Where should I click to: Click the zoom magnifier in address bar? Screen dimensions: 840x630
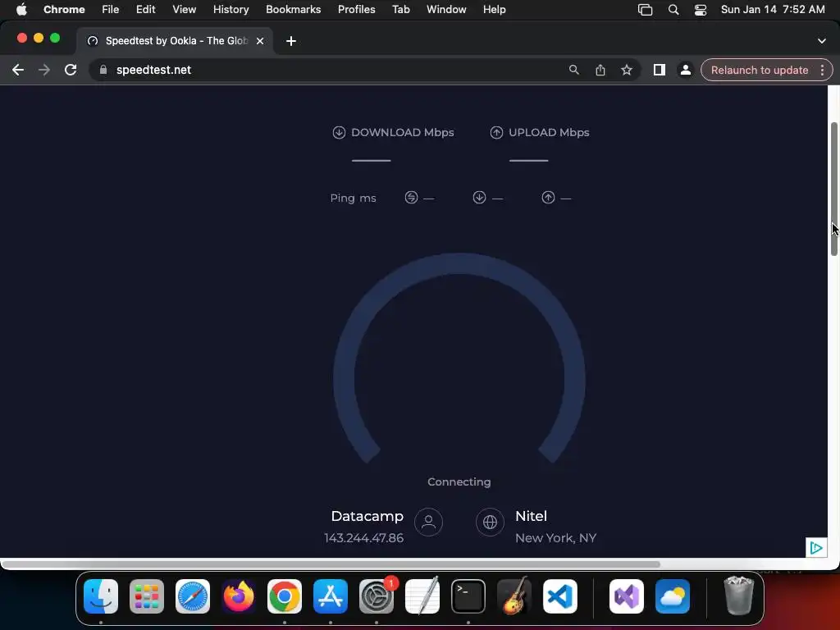(x=573, y=70)
